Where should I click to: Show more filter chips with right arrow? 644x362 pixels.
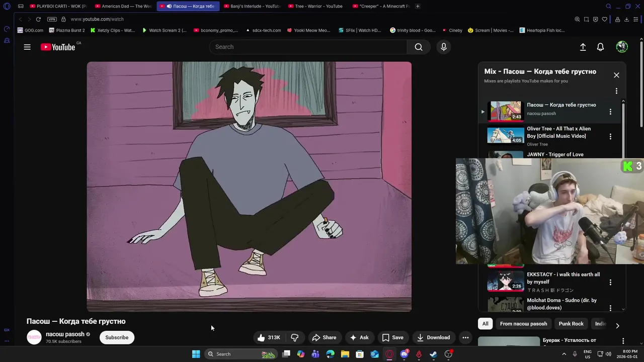coord(617,325)
